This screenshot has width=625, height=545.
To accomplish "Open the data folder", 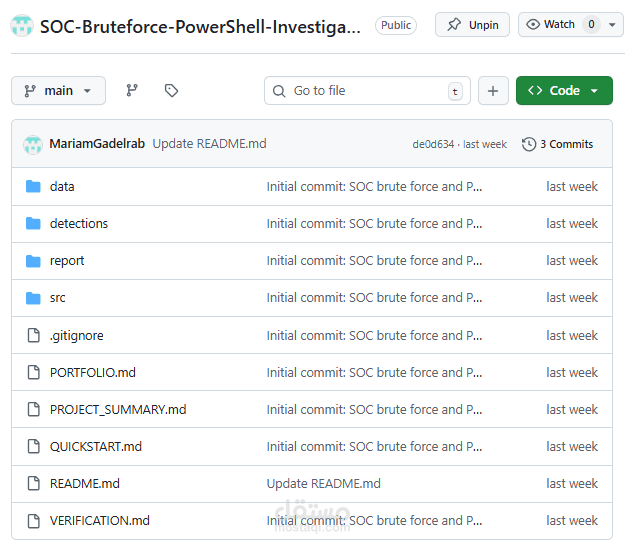I will tap(62, 187).
